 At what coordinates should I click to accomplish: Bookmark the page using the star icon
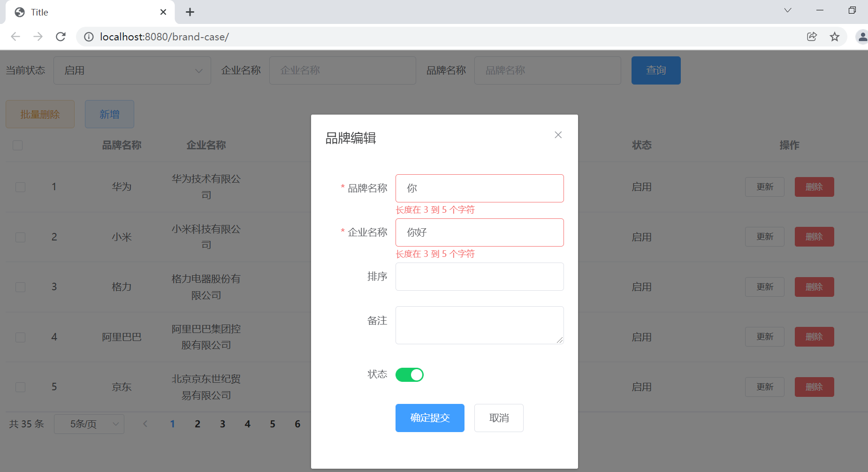point(835,37)
